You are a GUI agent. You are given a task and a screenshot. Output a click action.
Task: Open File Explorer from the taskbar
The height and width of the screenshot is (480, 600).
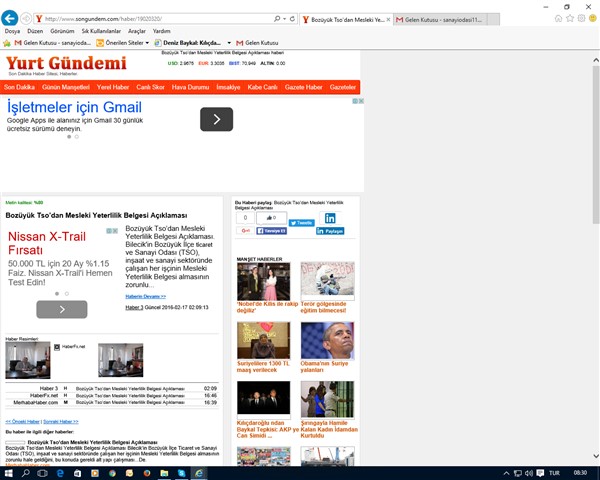(x=164, y=473)
